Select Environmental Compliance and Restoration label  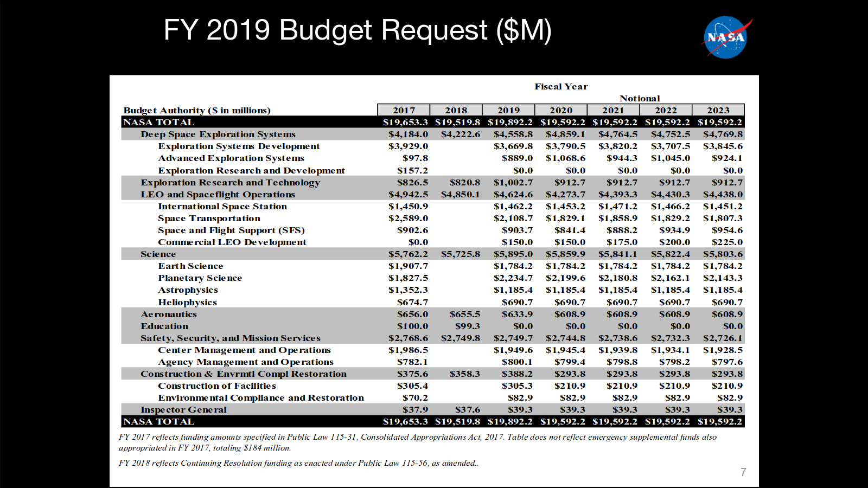261,397
